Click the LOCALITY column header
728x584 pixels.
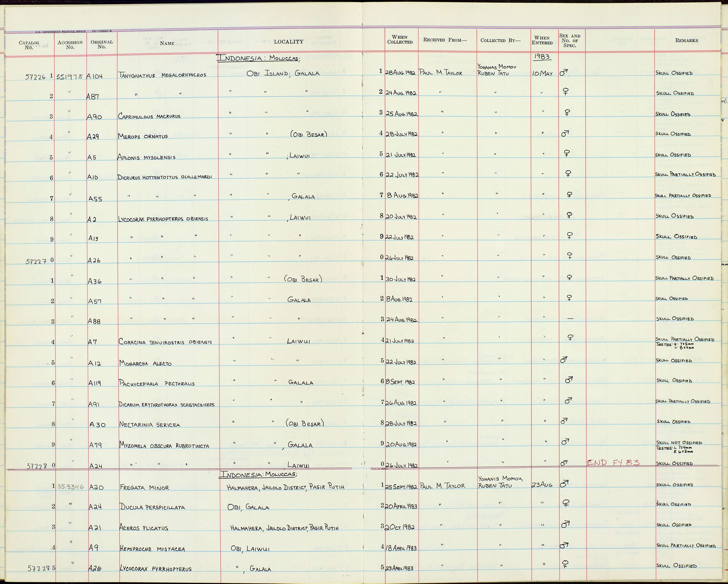click(x=288, y=42)
